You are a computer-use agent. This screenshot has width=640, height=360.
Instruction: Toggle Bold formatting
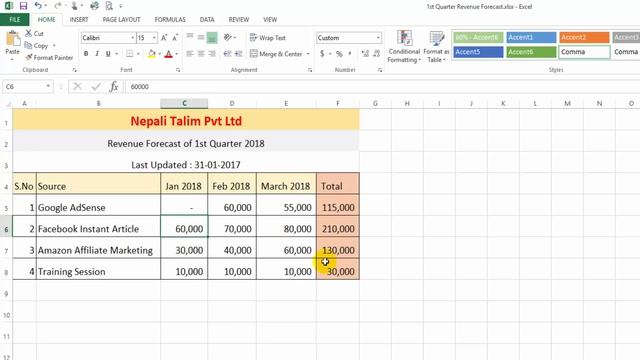tap(86, 54)
